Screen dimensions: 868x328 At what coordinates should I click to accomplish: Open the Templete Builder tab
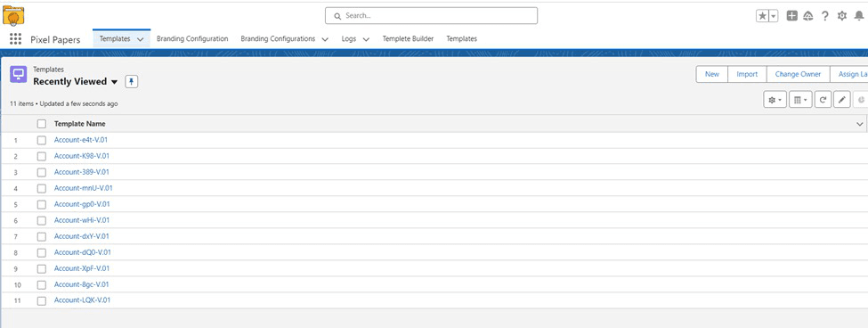[408, 39]
